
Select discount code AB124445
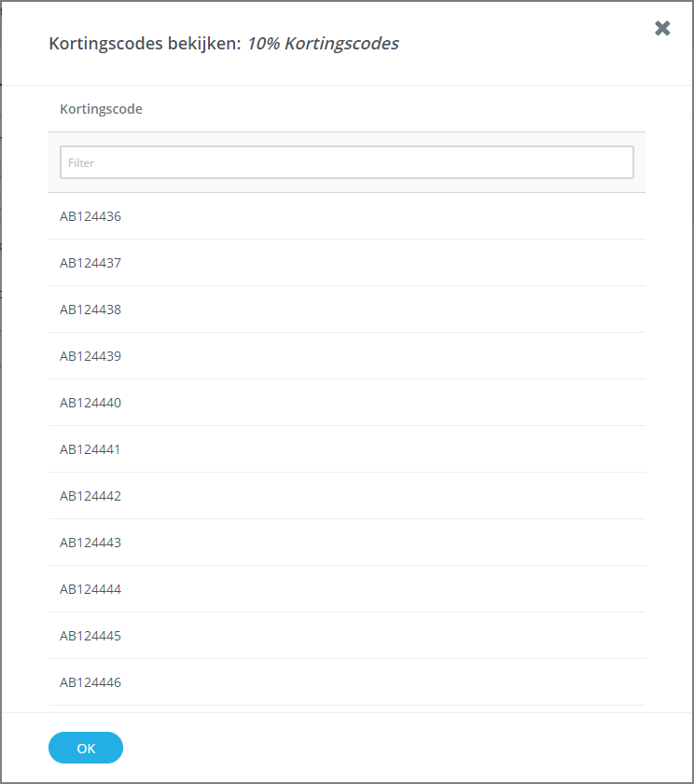90,636
